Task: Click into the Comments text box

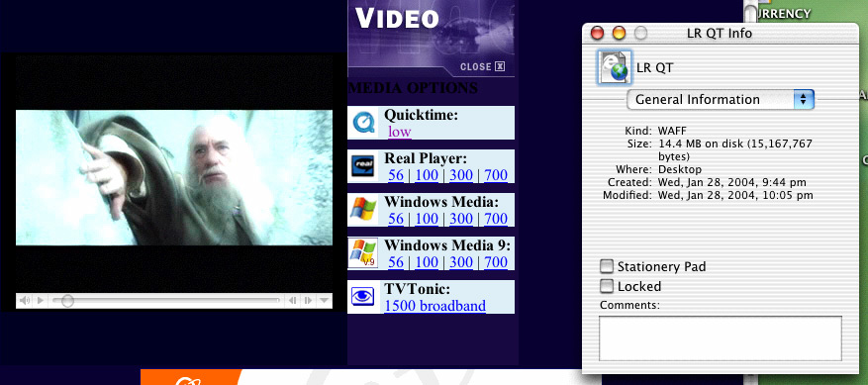Action: [721, 338]
